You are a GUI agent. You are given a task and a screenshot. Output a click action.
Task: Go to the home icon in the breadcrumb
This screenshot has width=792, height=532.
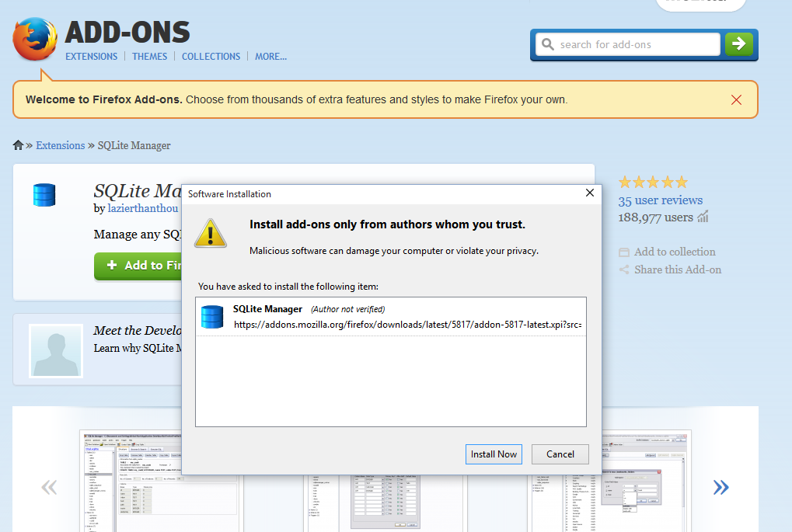click(18, 145)
